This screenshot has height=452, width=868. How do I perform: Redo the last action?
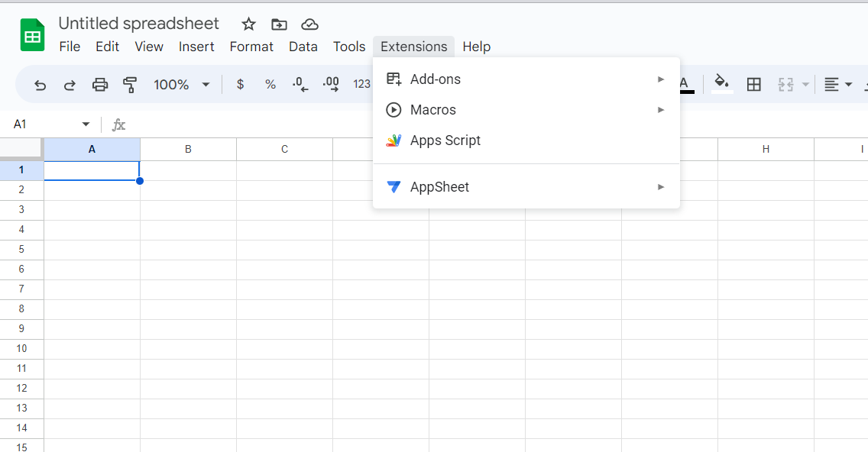point(70,84)
